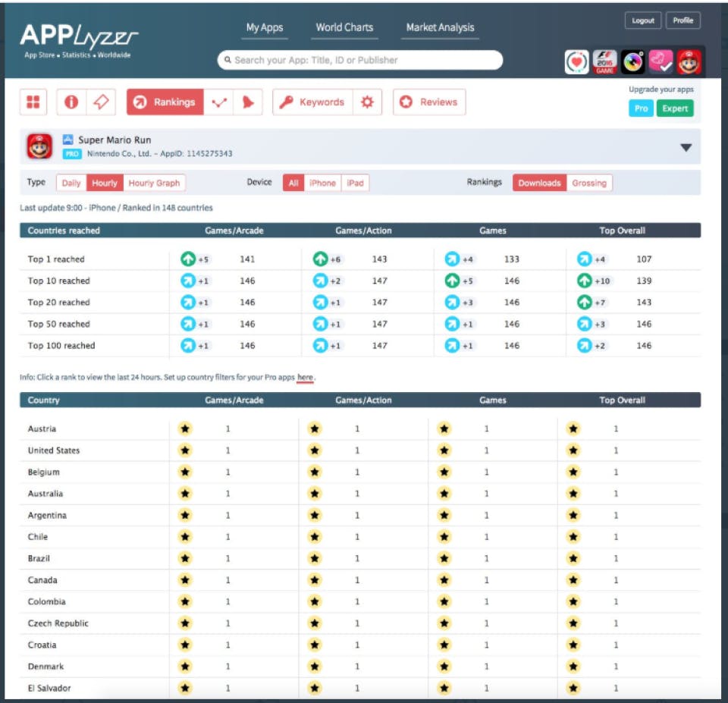
Task: Follow the 'here' country filters link
Action: pos(305,377)
